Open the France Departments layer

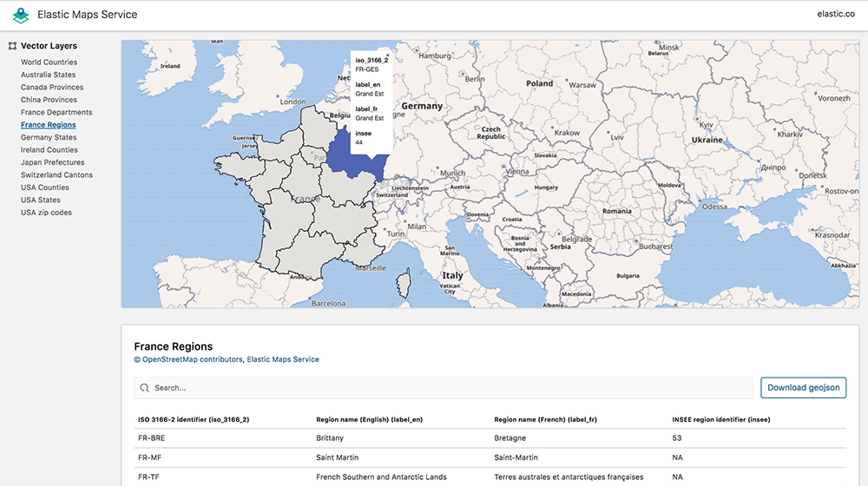[56, 112]
